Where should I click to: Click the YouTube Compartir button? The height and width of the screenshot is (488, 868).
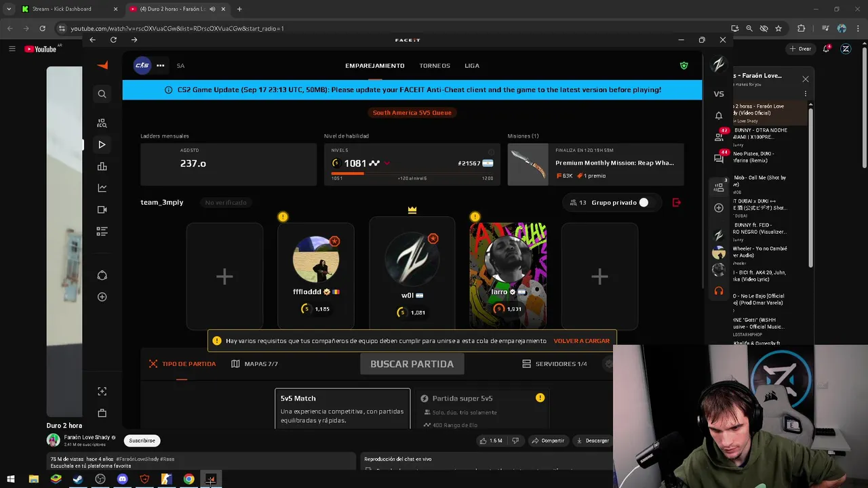548,441
